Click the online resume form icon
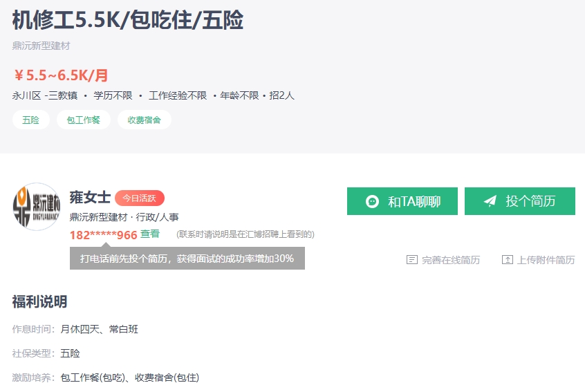This screenshot has width=585, height=392. (x=412, y=259)
